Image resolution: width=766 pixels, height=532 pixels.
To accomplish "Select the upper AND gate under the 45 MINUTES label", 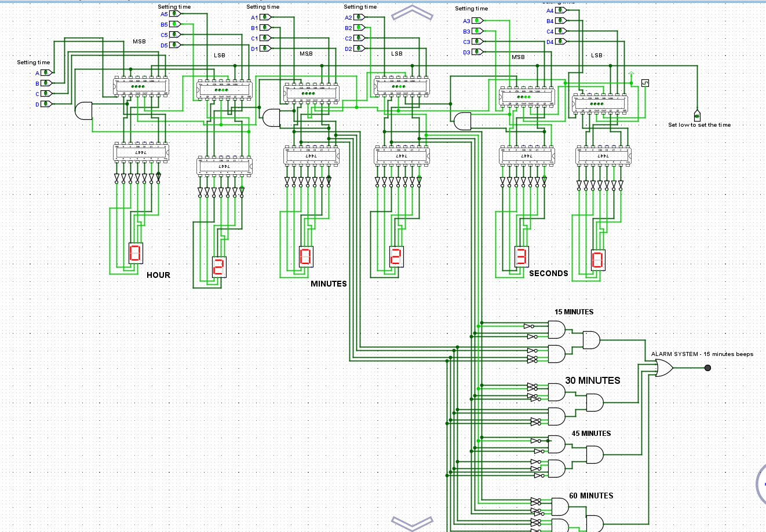I will coord(557,444).
